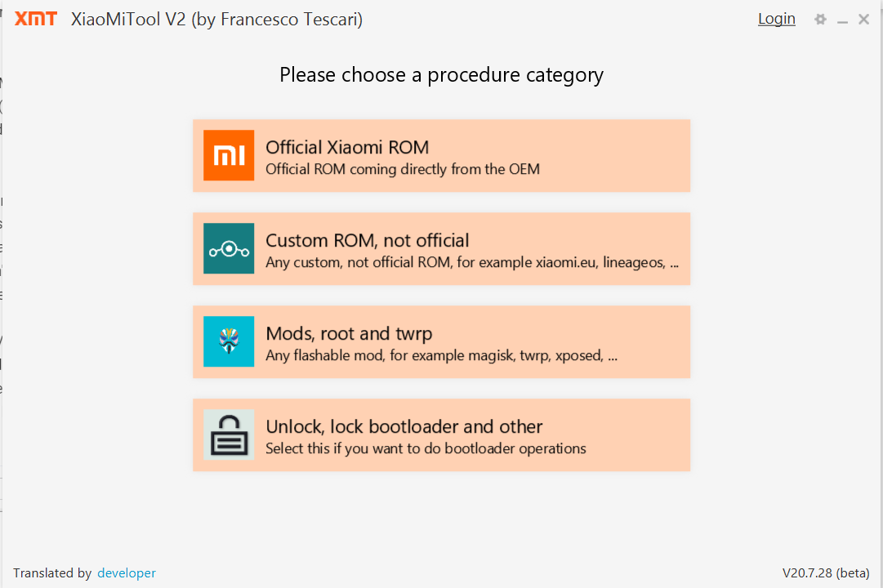Click the XMT logo in title bar
The width and height of the screenshot is (883, 588).
pos(36,20)
